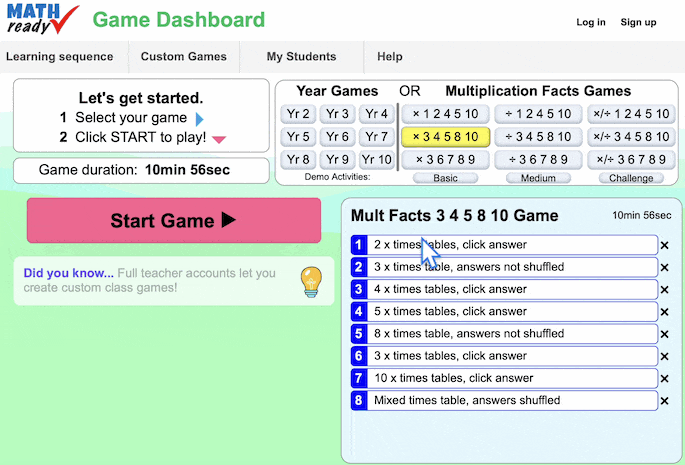Click the lightbulb tip icon
The height and width of the screenshot is (465, 685).
311,282
